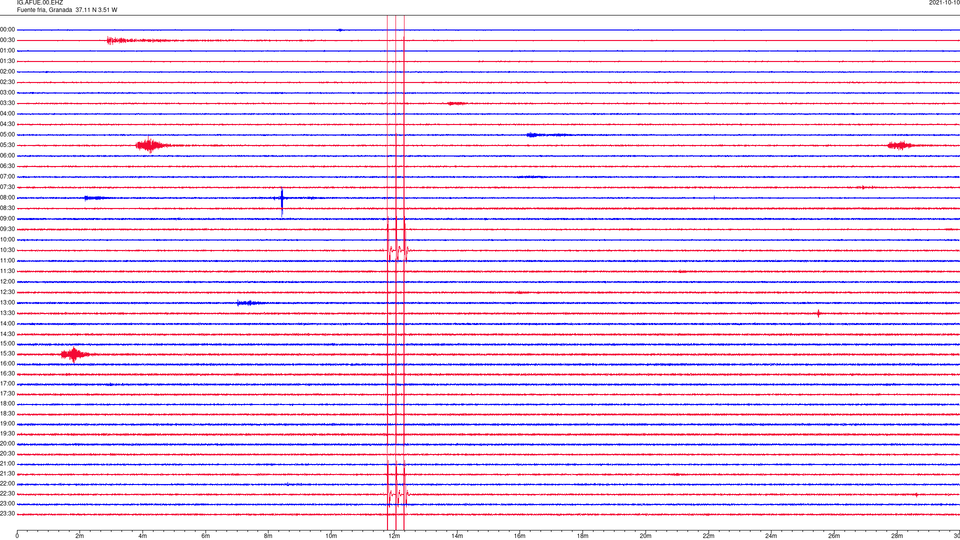Click the blue event near 2m on 08:00 trace
The width and height of the screenshot is (960, 540).
tap(95, 198)
